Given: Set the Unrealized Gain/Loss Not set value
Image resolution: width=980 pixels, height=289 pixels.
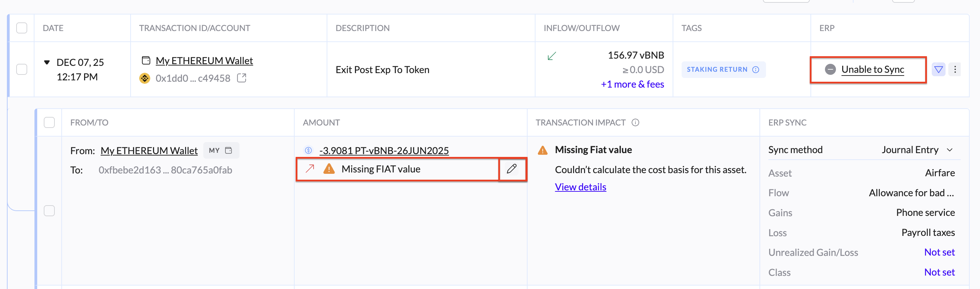Looking at the screenshot, I should click(939, 252).
